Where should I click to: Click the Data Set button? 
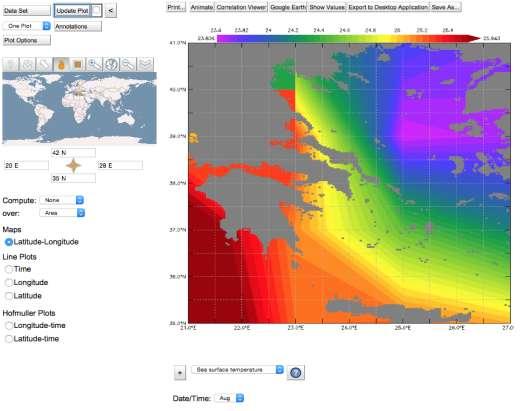point(27,11)
